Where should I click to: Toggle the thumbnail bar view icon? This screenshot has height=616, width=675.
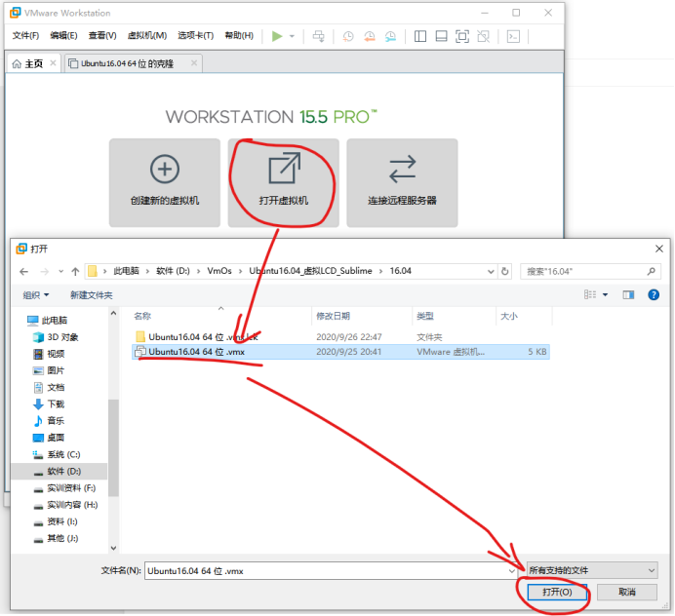click(441, 36)
